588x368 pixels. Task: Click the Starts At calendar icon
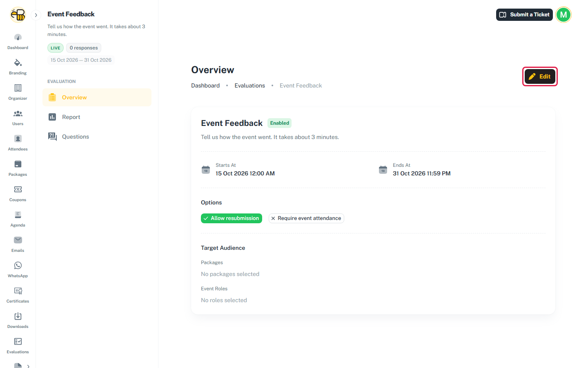(x=206, y=170)
